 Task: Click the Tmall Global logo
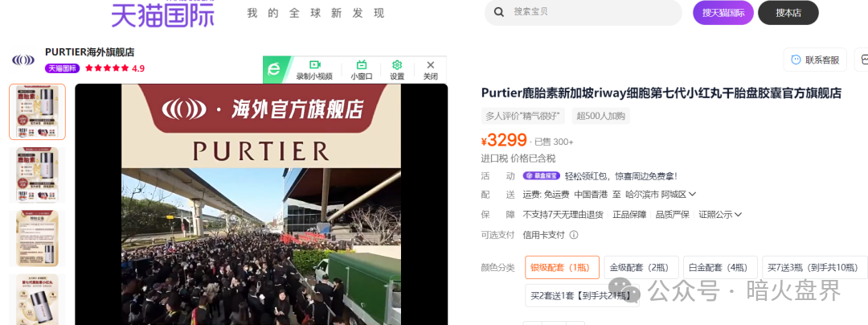click(162, 14)
